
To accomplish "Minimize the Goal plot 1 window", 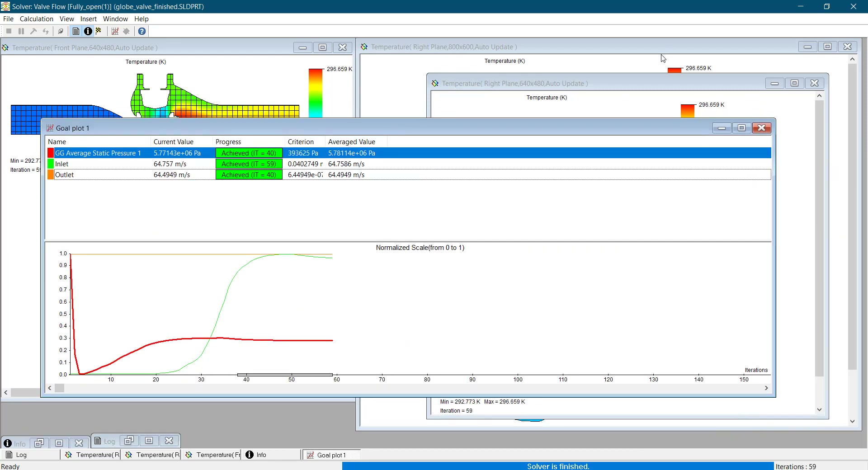I will tap(722, 128).
